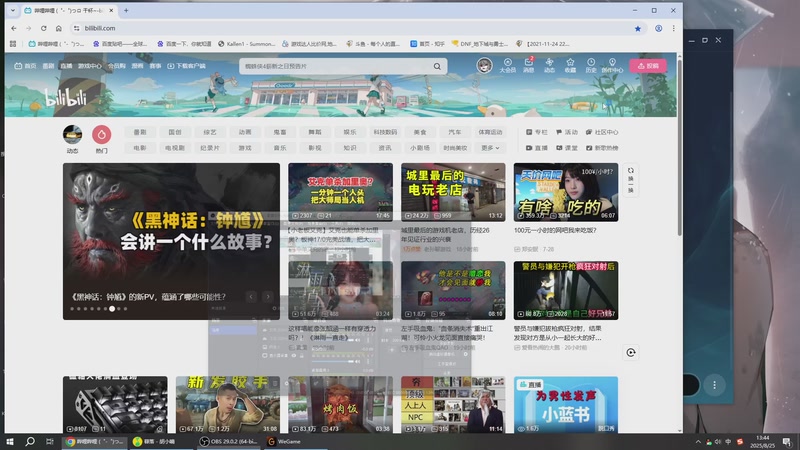This screenshot has height=450, width=800.
Task: Open the bookmarks apps grid icon
Action: [x=13, y=44]
